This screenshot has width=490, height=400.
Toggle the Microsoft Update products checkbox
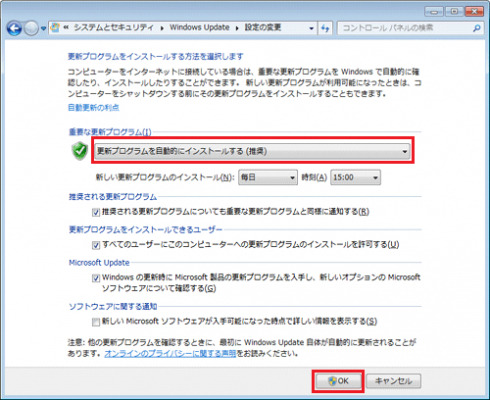click(96, 278)
